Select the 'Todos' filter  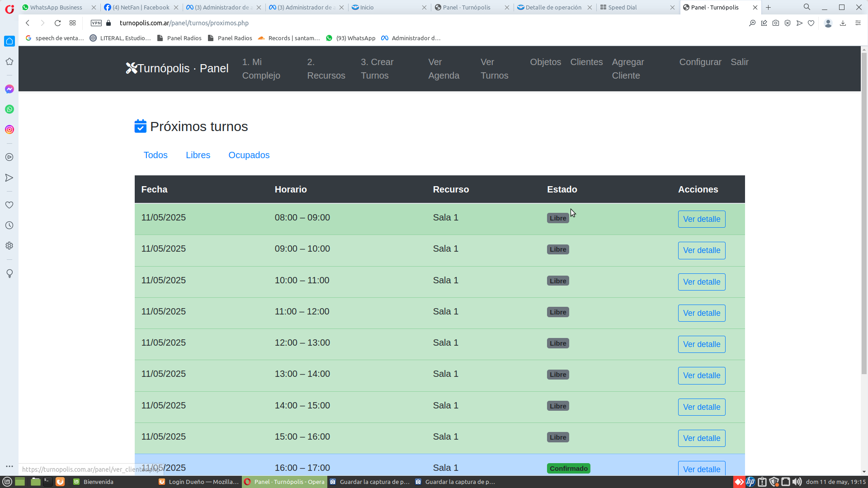point(156,155)
